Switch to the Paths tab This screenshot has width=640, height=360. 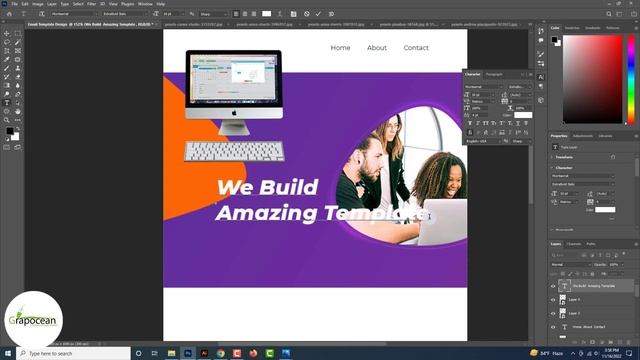(x=591, y=244)
